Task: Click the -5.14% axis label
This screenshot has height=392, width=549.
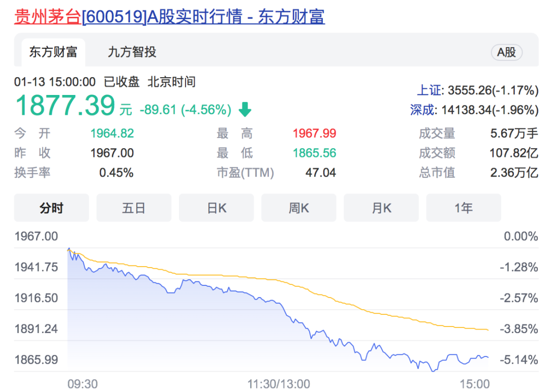Action: pos(518,360)
